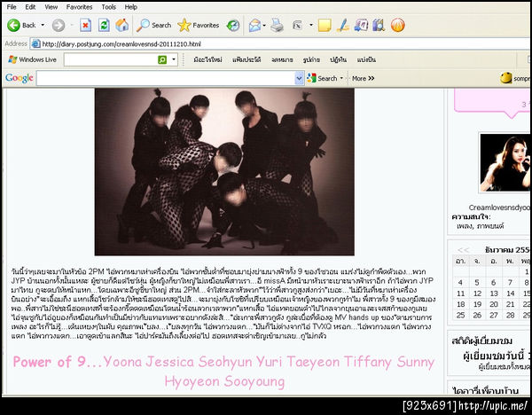The image size is (532, 415).
Task: Select day 27 in the calendar
Action: pyautogui.click(x=494, y=315)
